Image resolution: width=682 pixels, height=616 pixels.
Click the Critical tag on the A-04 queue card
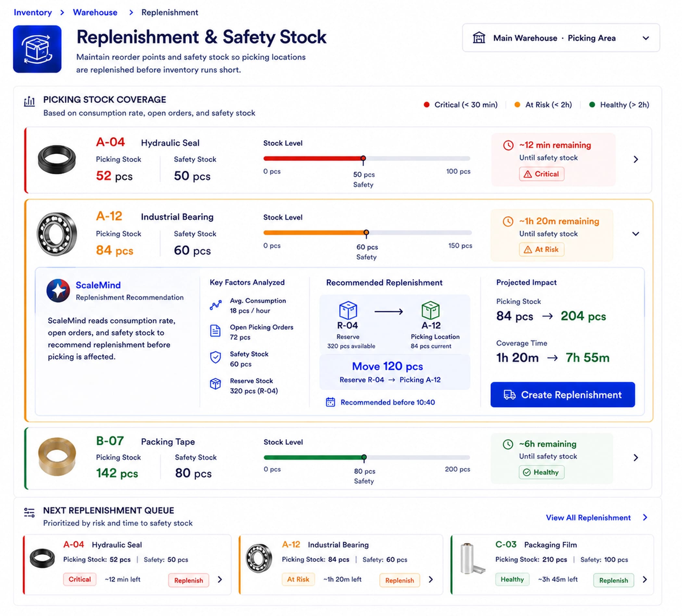point(80,579)
